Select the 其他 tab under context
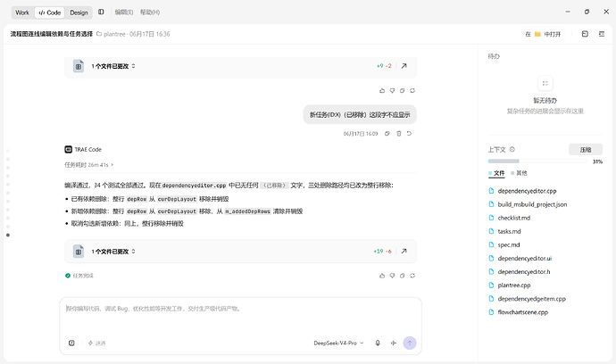 click(519, 173)
